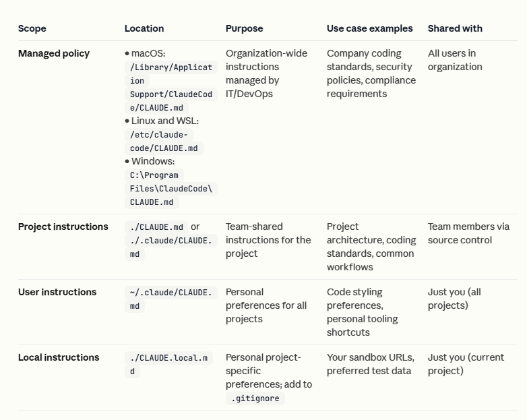Click the Location column header
This screenshot has height=420, width=527.
click(144, 28)
